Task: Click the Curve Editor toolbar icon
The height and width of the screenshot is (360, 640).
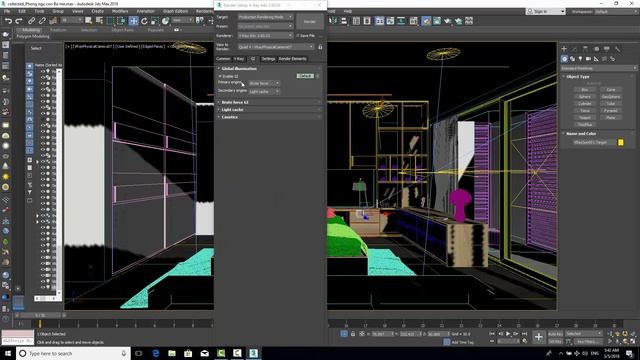Action: click(x=390, y=20)
